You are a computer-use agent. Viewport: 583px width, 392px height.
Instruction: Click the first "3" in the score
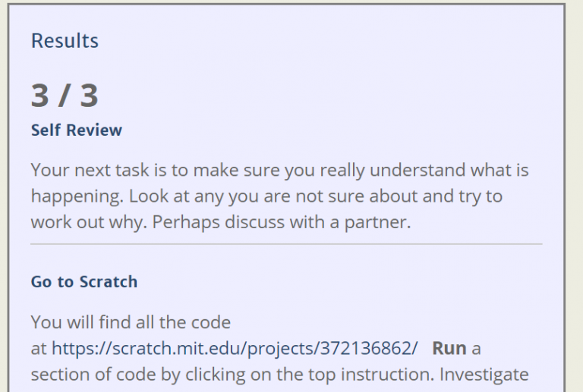(x=40, y=96)
